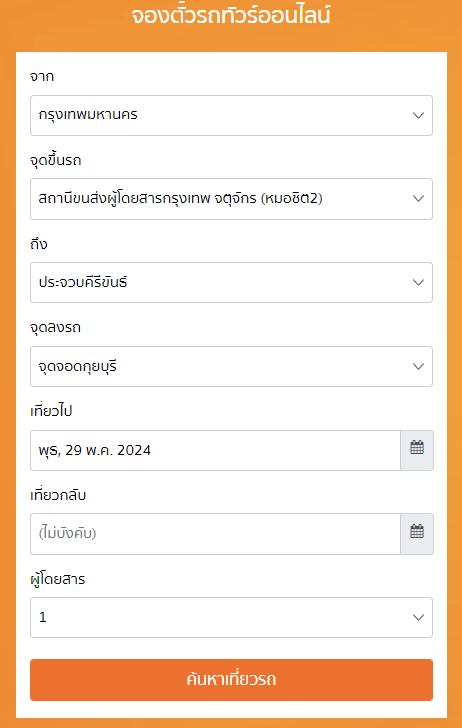Click the เที่ยวกลับ field label

[x=58, y=495]
